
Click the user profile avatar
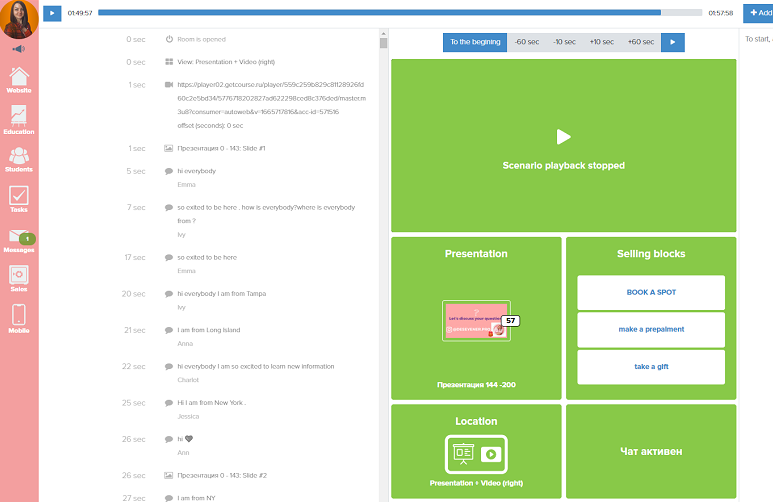tap(19, 19)
